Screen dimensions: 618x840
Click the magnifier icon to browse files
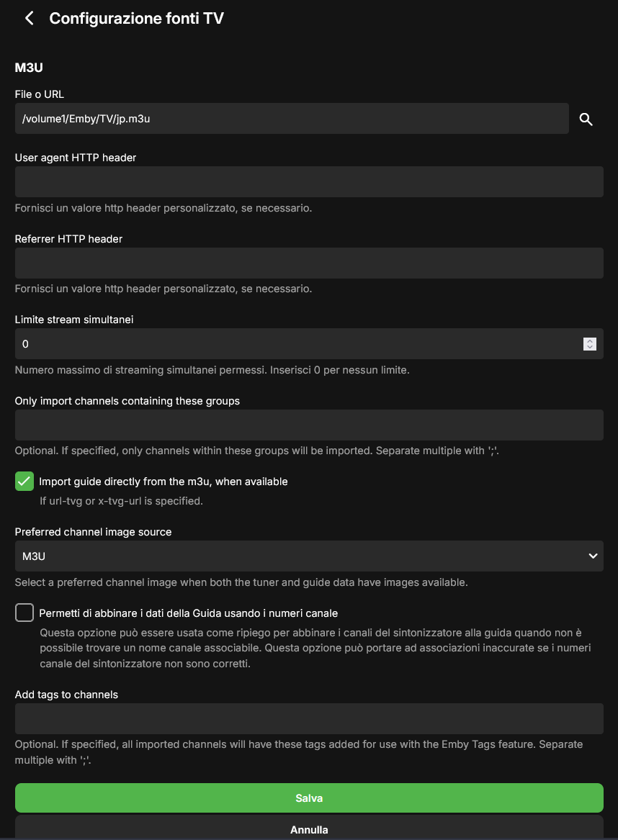click(x=586, y=119)
